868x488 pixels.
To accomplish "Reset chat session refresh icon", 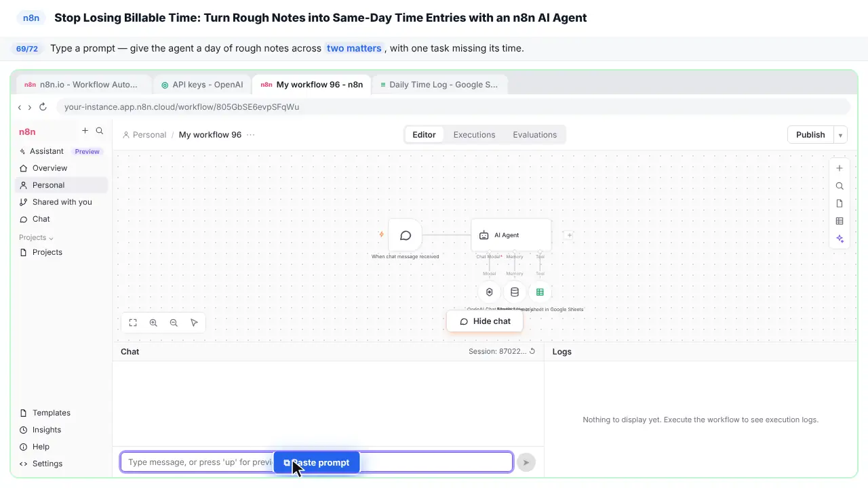I will [532, 351].
